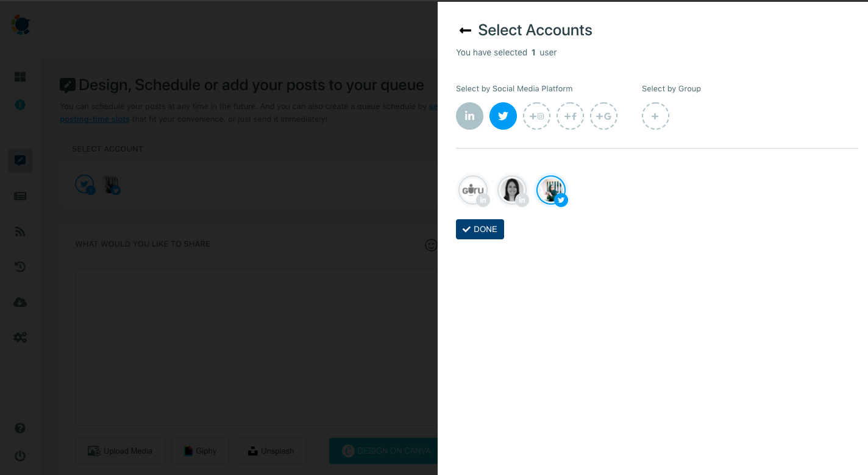Create a group using the + circle
Image resolution: width=868 pixels, height=475 pixels.
pyautogui.click(x=655, y=116)
